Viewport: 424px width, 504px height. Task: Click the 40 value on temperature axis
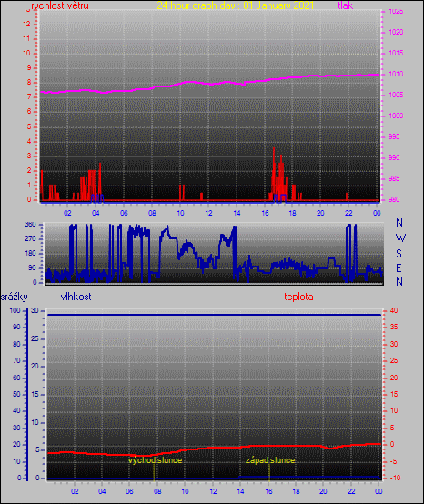point(394,310)
